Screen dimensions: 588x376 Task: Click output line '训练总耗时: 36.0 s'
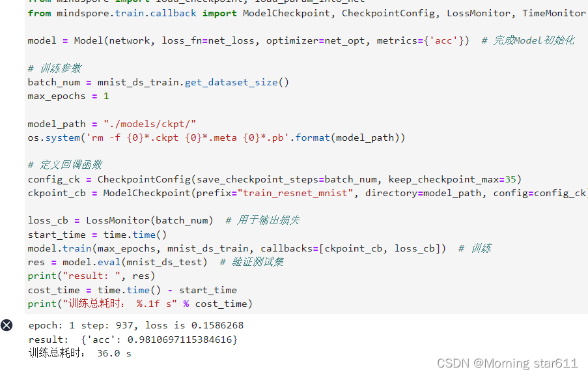80,353
